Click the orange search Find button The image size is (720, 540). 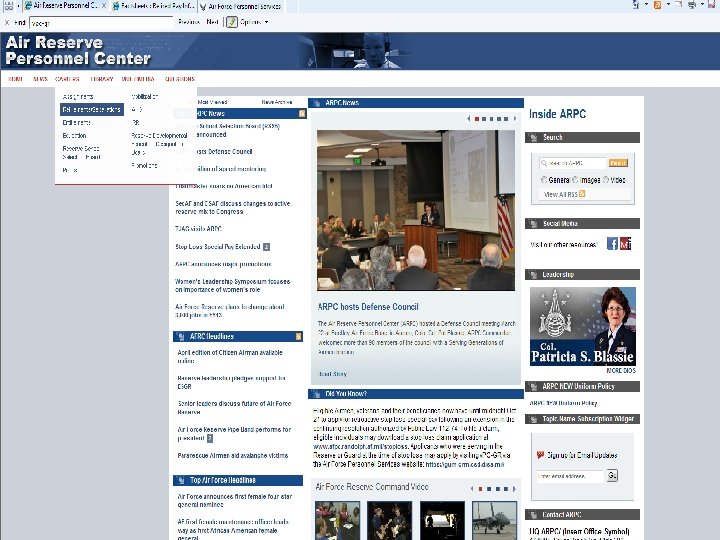pyautogui.click(x=618, y=163)
